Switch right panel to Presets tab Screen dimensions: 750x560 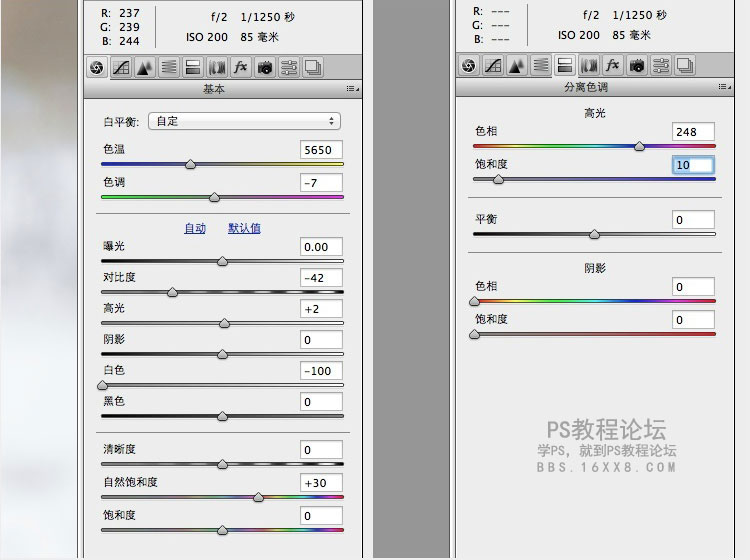pos(661,66)
